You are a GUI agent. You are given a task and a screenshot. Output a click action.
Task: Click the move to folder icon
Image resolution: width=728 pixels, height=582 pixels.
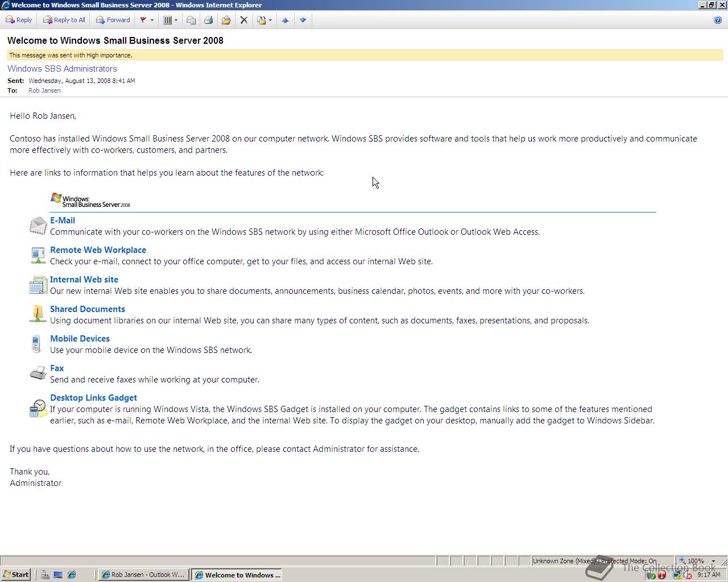(x=226, y=20)
